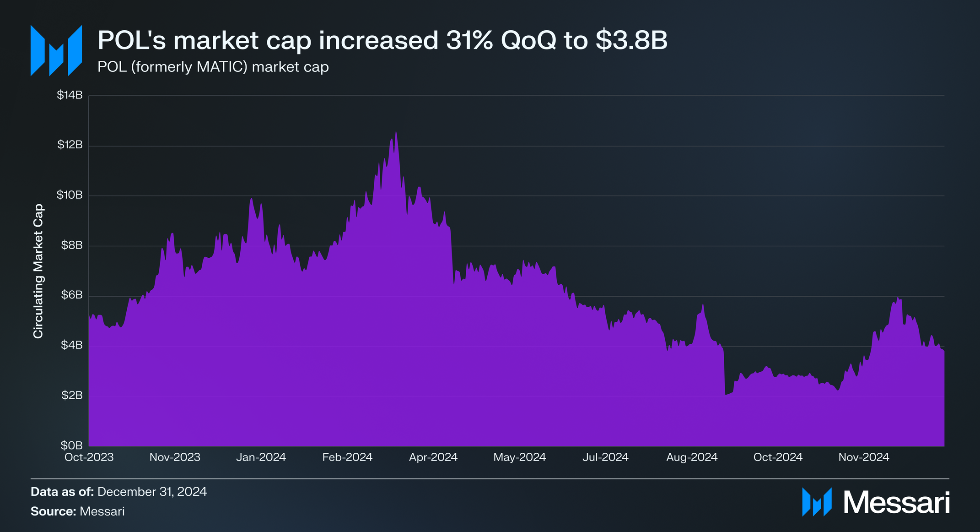
Task: Click the Source: Messari text
Action: [77, 511]
